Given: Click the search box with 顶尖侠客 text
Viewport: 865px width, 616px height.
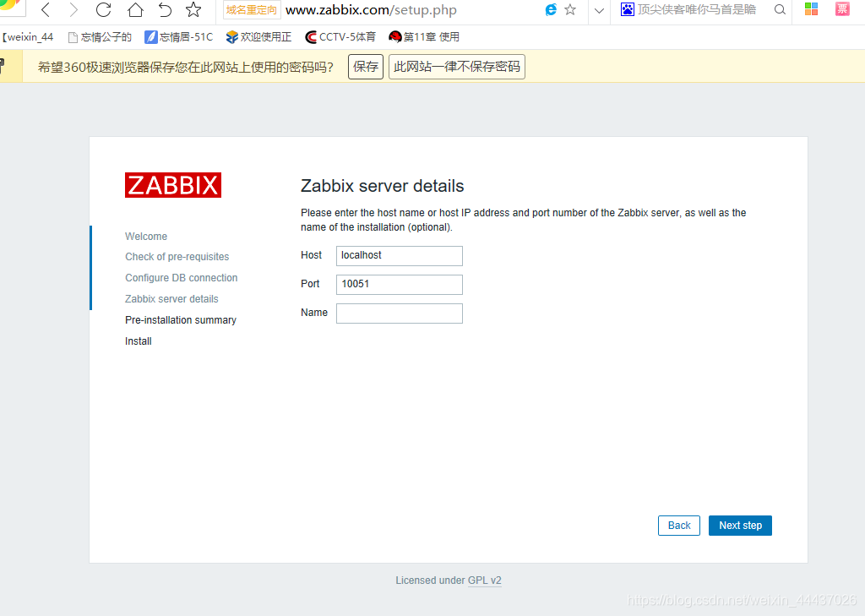Looking at the screenshot, I should (697, 9).
